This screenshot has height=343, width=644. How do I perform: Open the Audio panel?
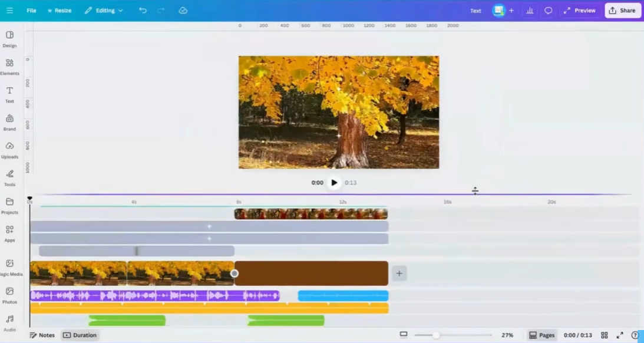coord(9,324)
